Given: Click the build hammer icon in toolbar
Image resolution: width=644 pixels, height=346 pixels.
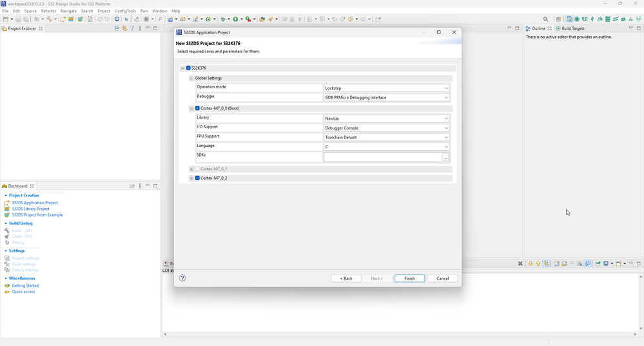Looking at the screenshot, I should pyautogui.click(x=49, y=19).
